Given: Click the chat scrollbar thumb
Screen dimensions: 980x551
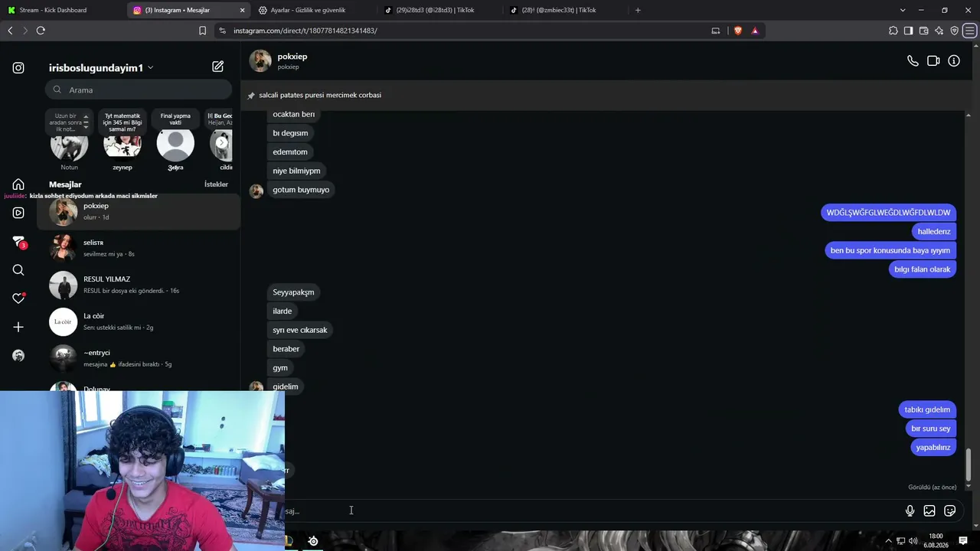Looking at the screenshot, I should coord(968,466).
